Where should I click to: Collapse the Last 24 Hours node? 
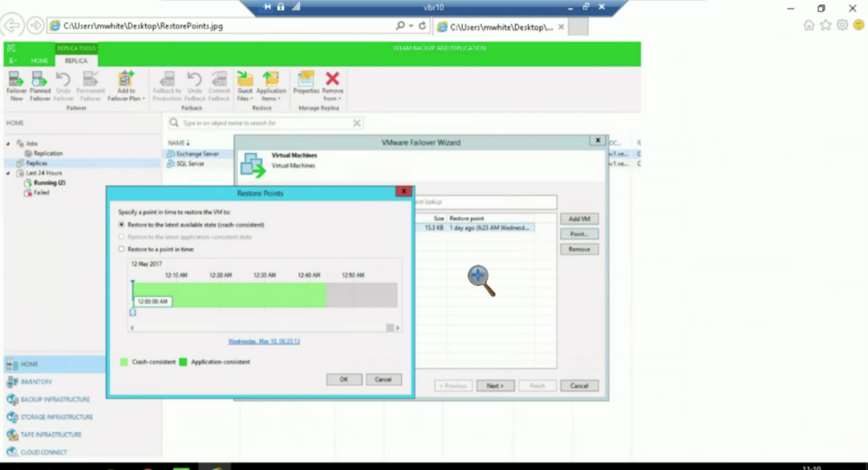(8, 173)
